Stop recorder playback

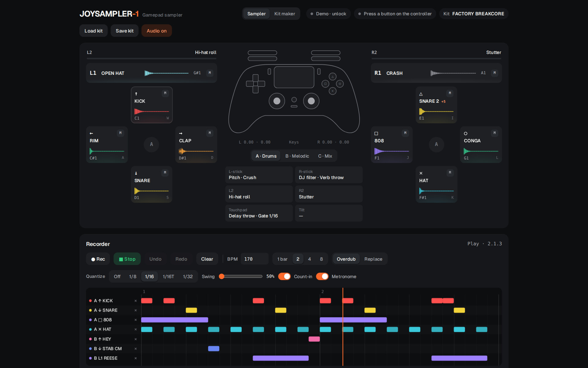(x=127, y=259)
